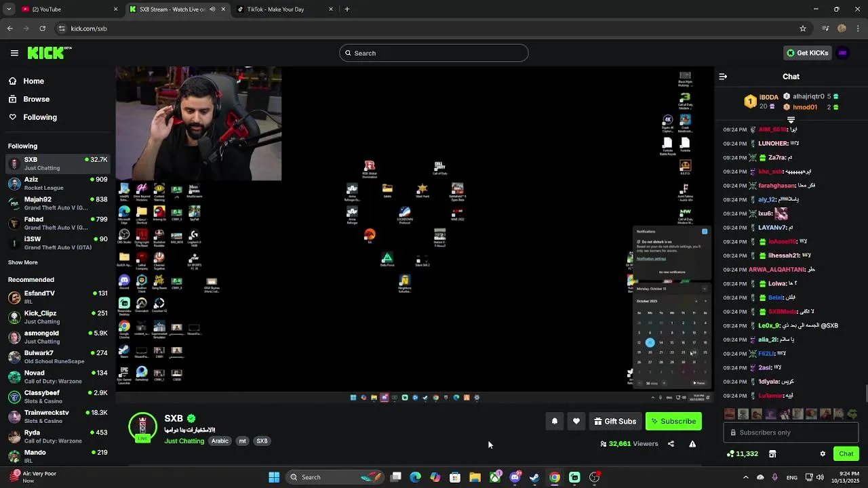Click the 11,332 channel points balance

742,453
